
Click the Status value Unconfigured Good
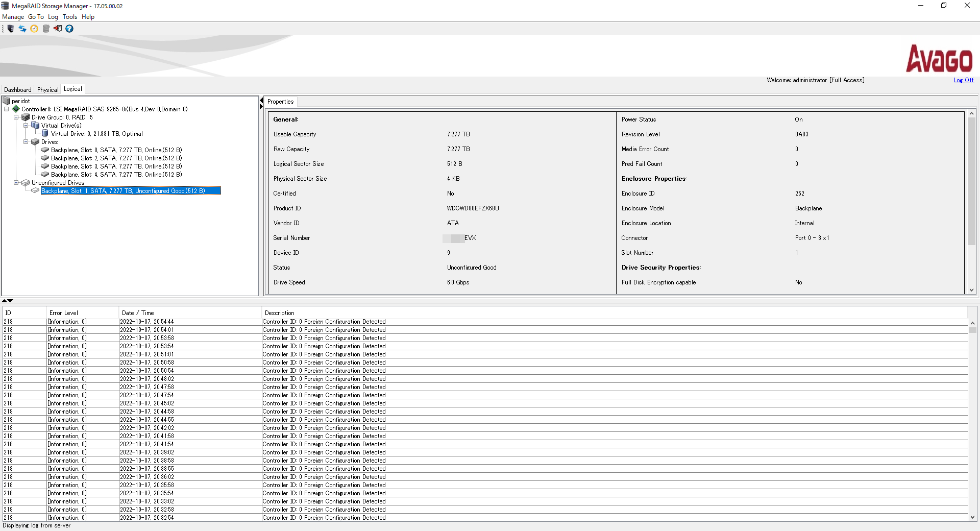(472, 268)
